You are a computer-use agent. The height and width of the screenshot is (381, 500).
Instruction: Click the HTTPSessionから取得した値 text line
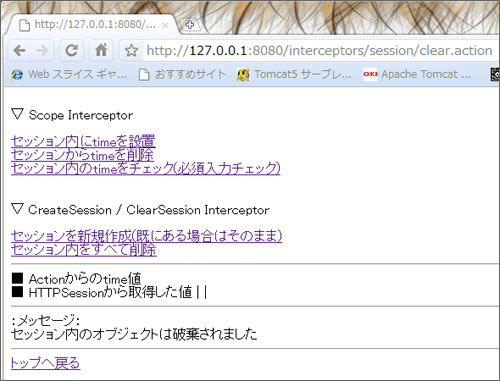(x=110, y=292)
